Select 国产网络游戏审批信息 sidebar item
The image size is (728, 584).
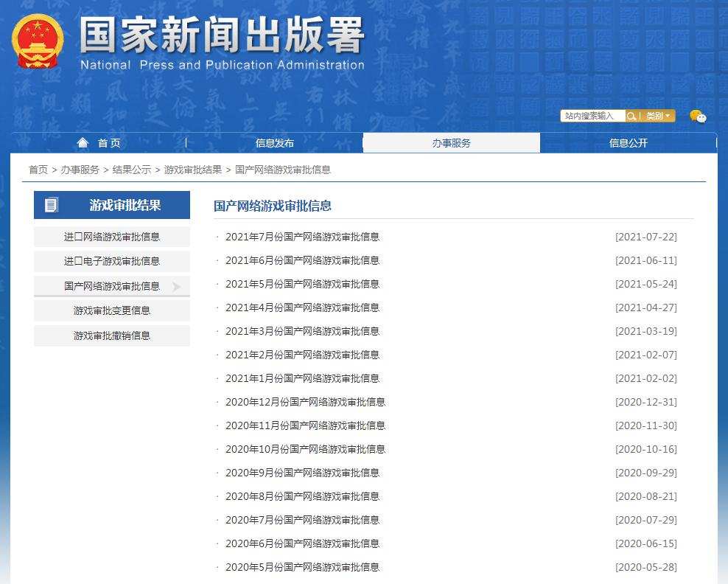pyautogui.click(x=112, y=286)
